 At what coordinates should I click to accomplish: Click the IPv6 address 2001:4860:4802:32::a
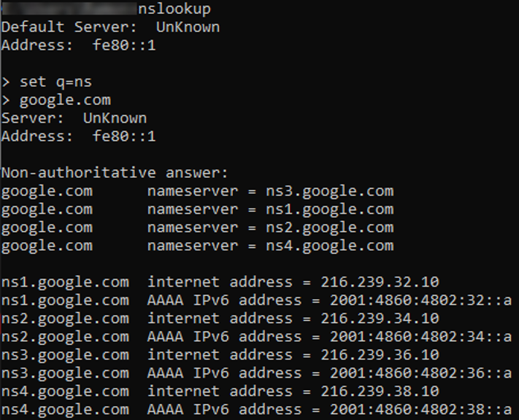(x=420, y=300)
